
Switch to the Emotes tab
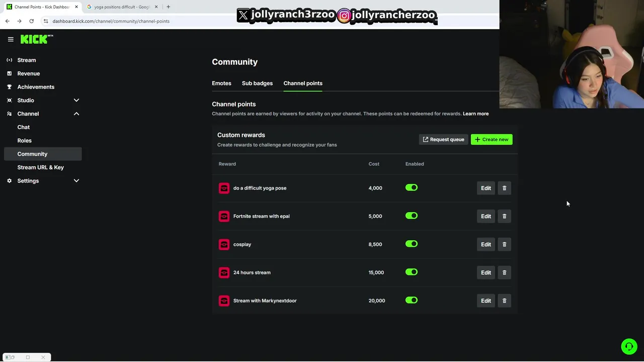point(221,83)
